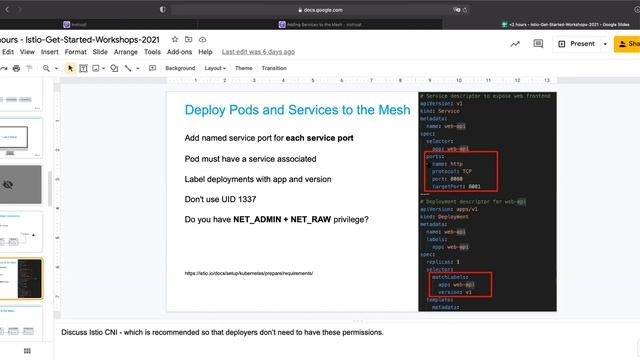Open the Insert menu
This screenshot has width=640, height=360.
49,52
